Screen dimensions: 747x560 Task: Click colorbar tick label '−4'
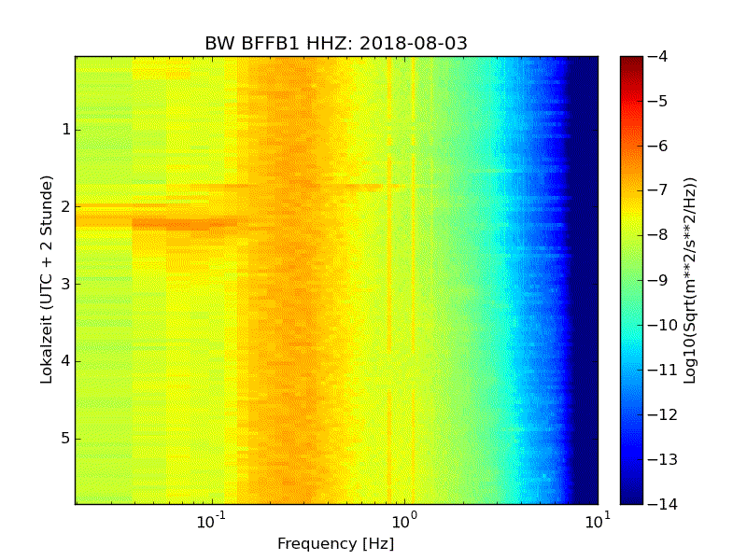[657, 57]
